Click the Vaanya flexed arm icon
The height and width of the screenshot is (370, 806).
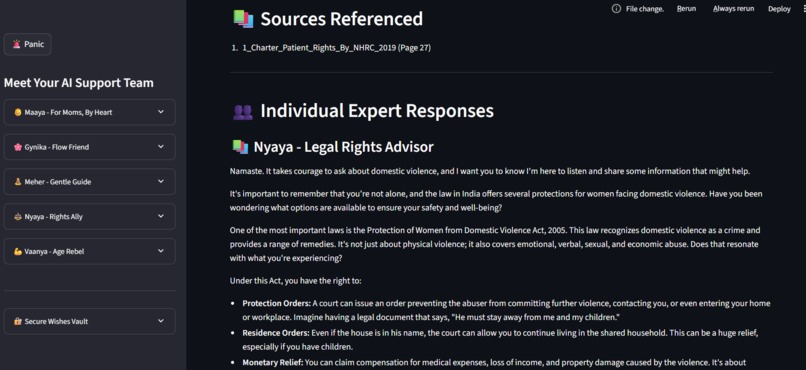[x=17, y=251]
